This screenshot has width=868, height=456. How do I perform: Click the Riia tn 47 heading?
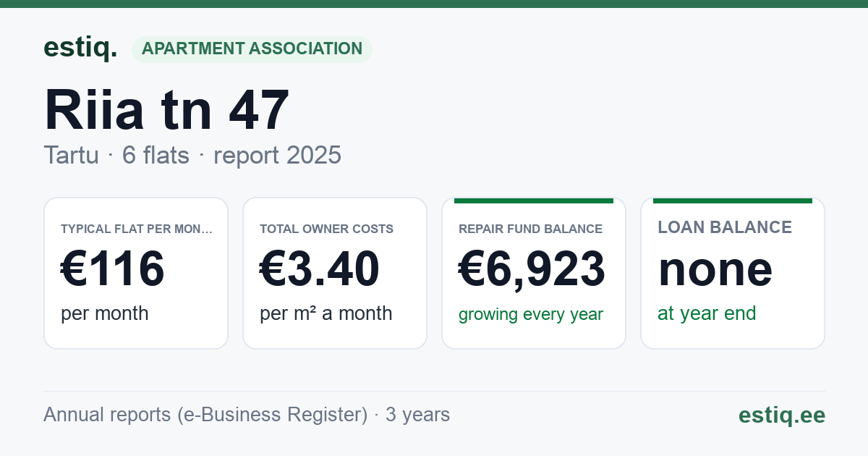coord(167,110)
